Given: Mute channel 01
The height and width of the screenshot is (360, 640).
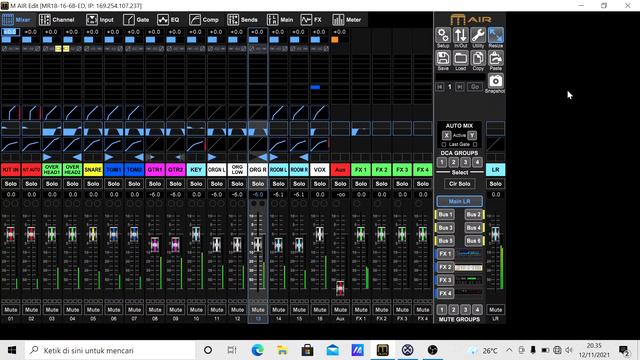Looking at the screenshot, I should (11, 310).
